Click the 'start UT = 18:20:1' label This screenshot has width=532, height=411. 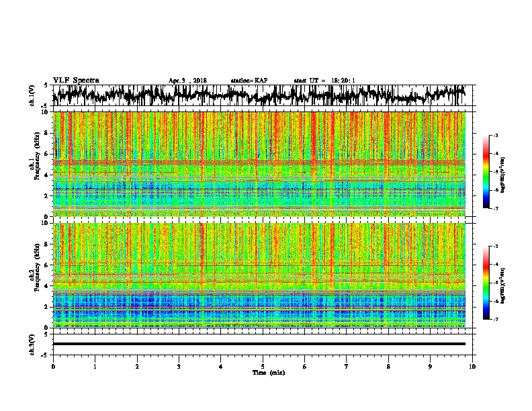324,81
